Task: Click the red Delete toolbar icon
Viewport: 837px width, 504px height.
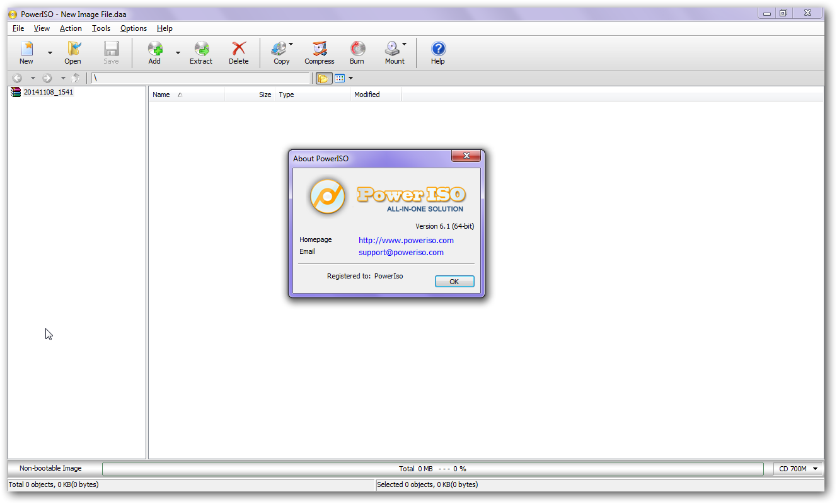Action: (239, 49)
